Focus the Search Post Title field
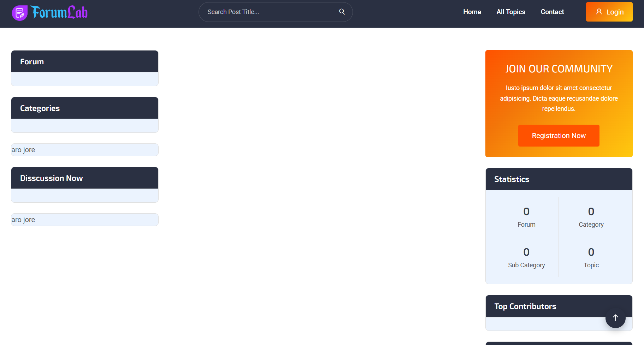 270,12
